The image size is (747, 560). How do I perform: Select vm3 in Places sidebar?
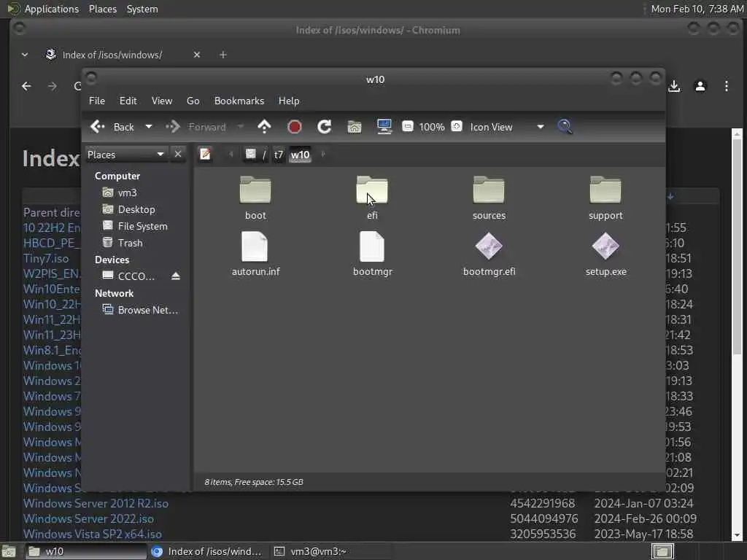(x=127, y=192)
